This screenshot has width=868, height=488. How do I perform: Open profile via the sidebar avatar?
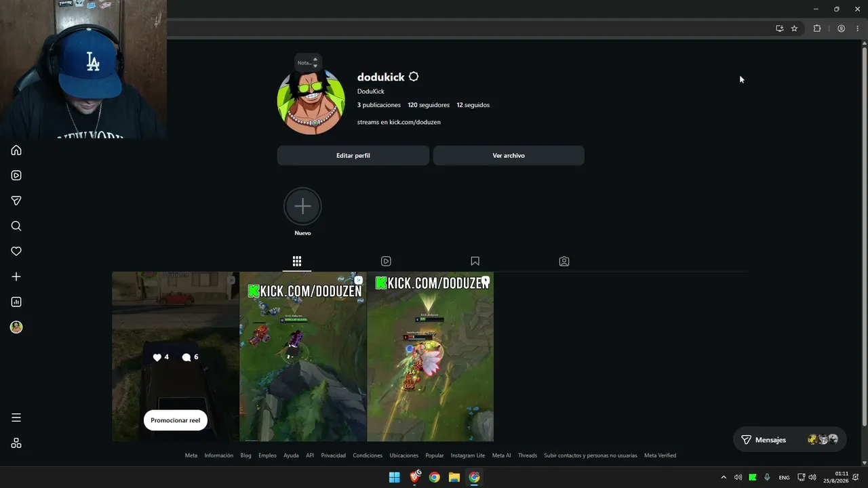click(x=16, y=327)
